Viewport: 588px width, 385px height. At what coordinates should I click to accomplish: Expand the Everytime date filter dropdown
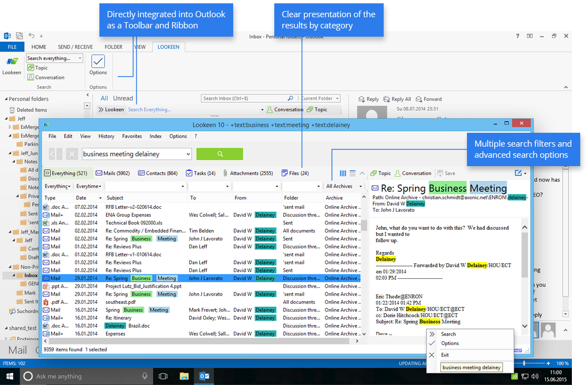[x=89, y=187]
